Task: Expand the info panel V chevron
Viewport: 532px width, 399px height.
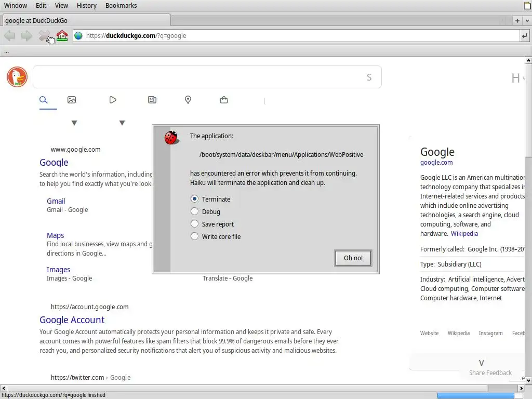Action: 481,363
